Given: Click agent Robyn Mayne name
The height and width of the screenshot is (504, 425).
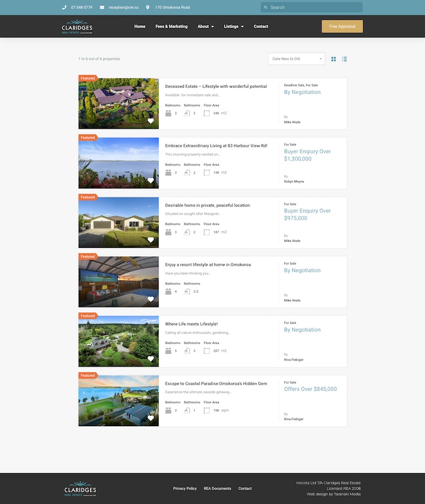Looking at the screenshot, I should 294,182.
